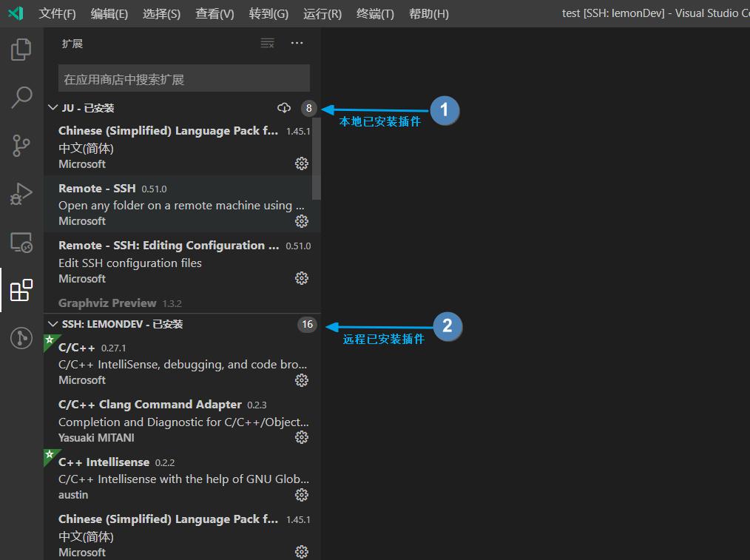Select the C/C++ Clang Command Adapter entry
750x560 pixels.
(182, 421)
